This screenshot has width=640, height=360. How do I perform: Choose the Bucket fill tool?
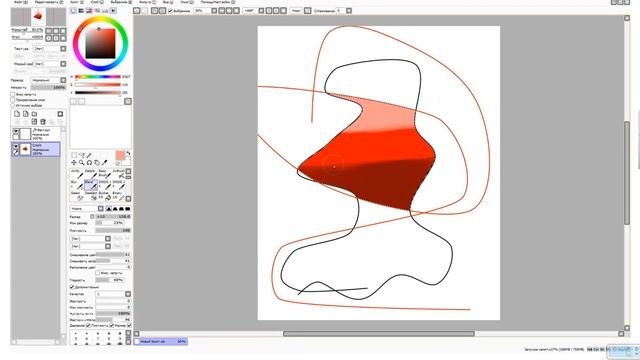[105, 196]
